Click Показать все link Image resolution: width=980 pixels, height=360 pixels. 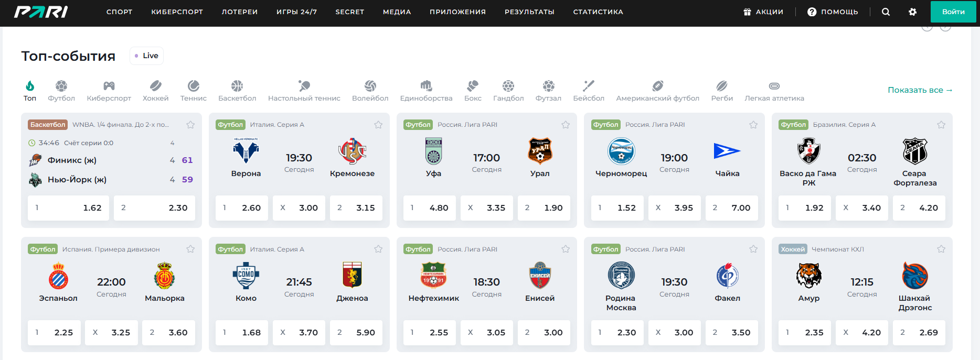[x=920, y=90]
